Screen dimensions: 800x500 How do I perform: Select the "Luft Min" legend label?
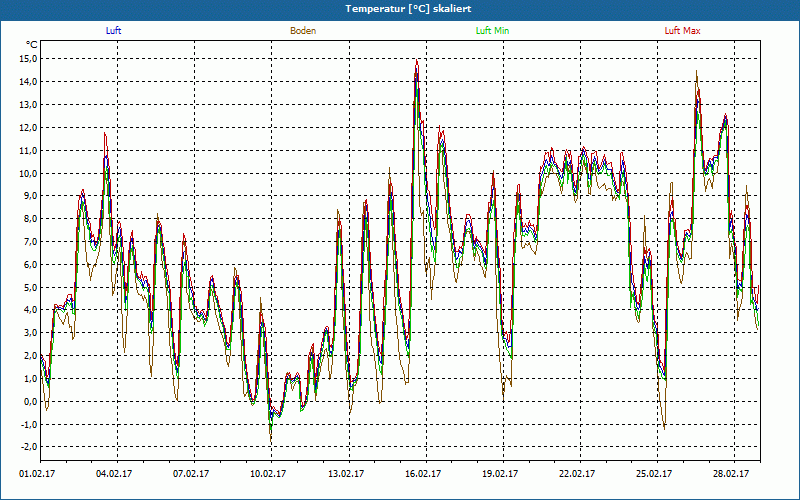[x=492, y=31]
